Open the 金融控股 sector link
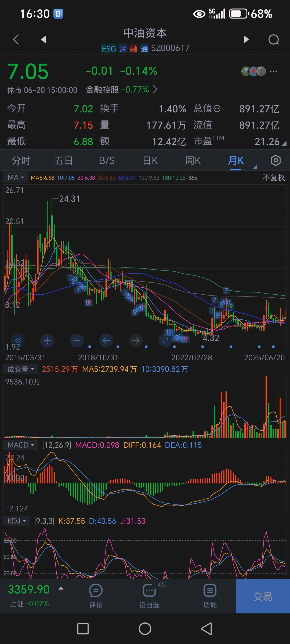The width and height of the screenshot is (290, 644). coord(122,89)
